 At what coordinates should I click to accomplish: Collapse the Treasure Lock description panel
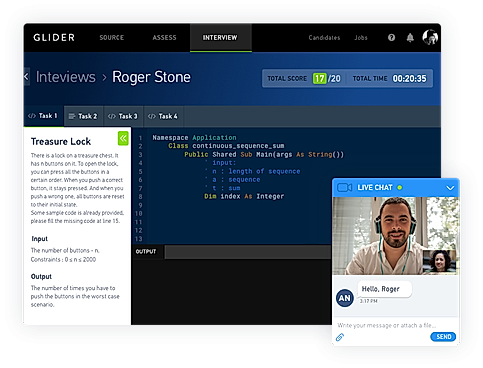click(123, 138)
